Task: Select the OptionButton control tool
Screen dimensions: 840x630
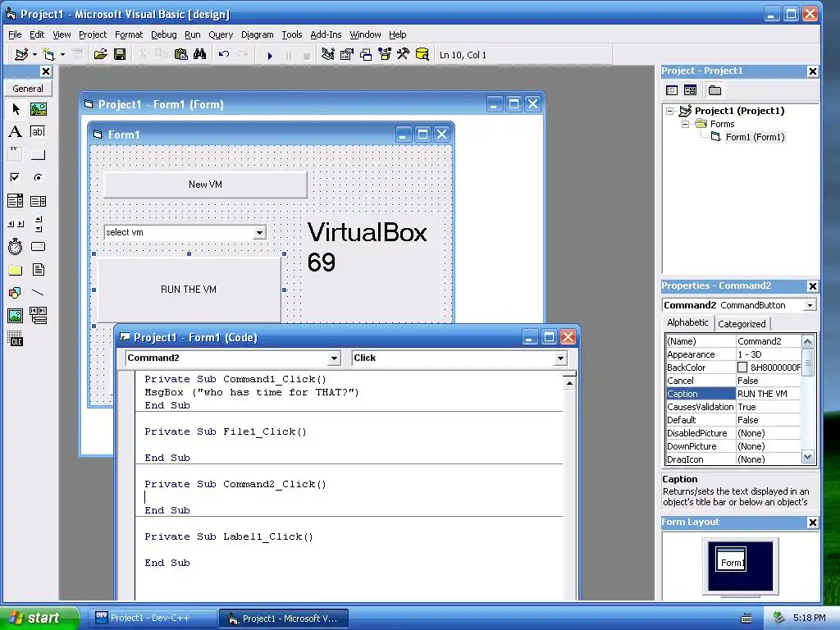Action: (x=38, y=177)
